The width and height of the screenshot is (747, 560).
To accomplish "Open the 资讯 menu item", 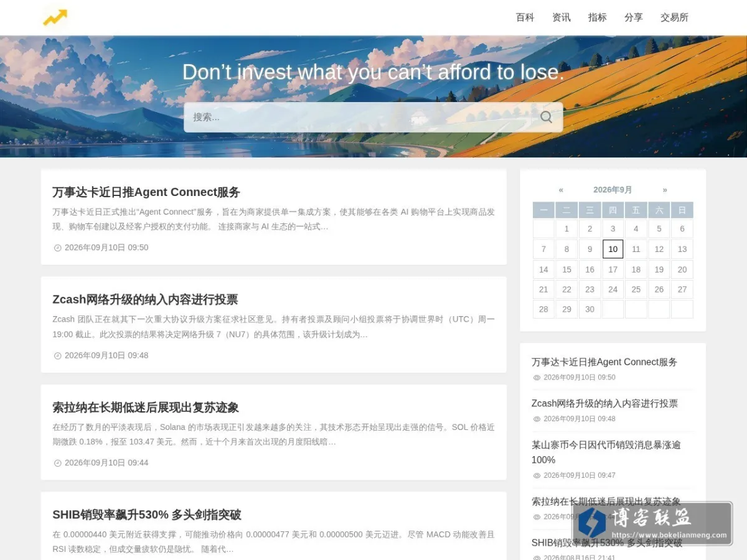I will click(561, 17).
